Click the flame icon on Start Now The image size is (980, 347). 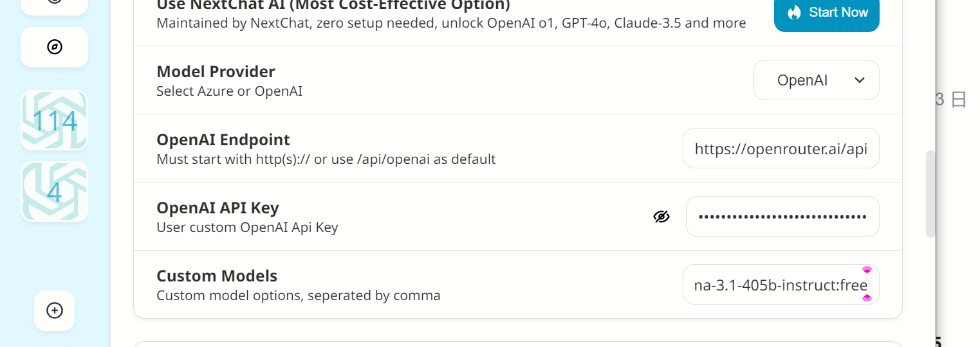pos(795,12)
